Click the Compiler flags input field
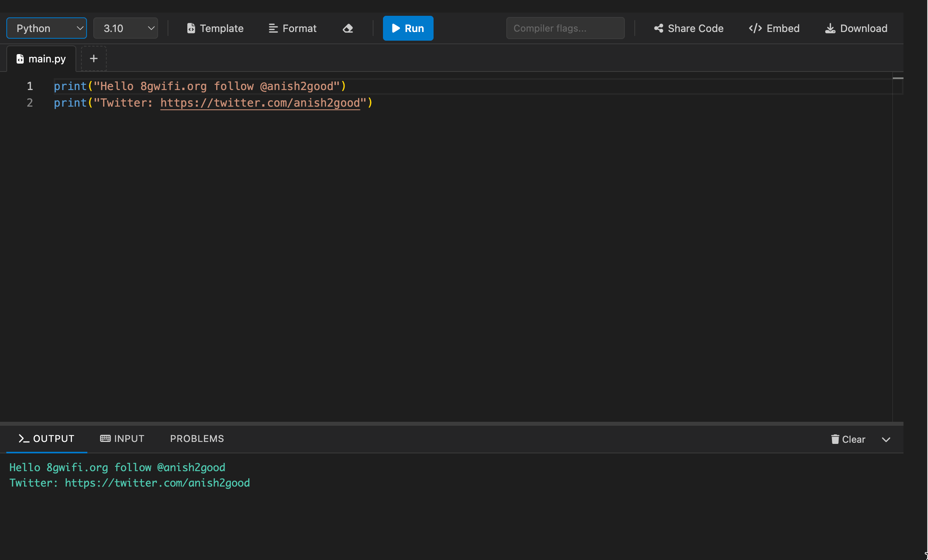 coord(565,28)
